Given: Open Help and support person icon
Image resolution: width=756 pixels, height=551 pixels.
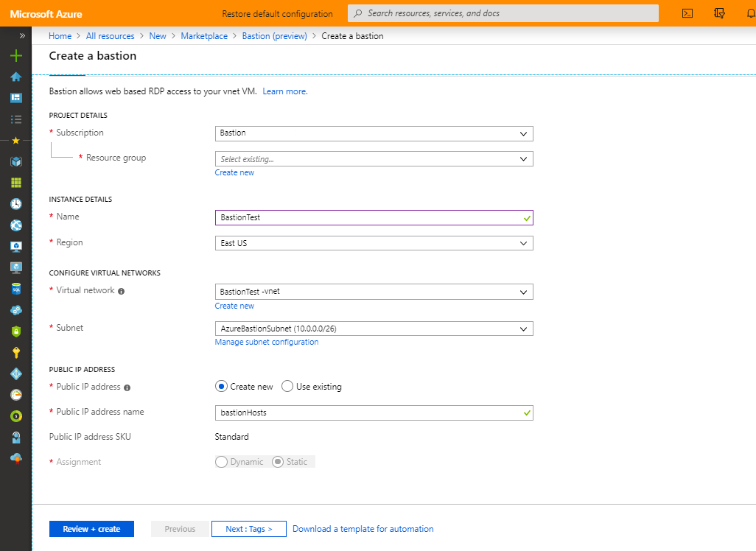Looking at the screenshot, I should click(16, 438).
